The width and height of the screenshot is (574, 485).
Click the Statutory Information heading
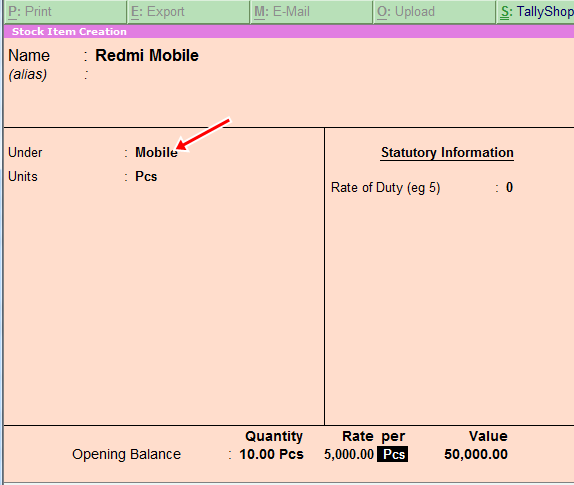tap(447, 152)
